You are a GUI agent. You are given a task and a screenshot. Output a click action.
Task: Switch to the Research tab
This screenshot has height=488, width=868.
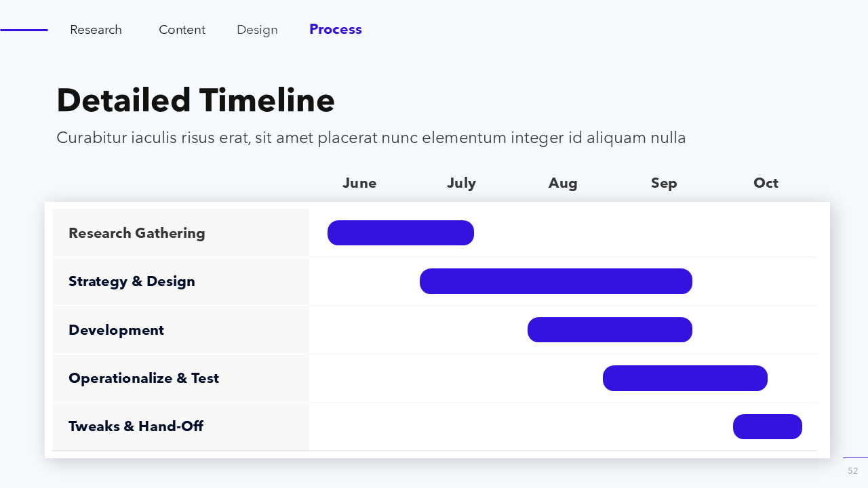point(96,30)
